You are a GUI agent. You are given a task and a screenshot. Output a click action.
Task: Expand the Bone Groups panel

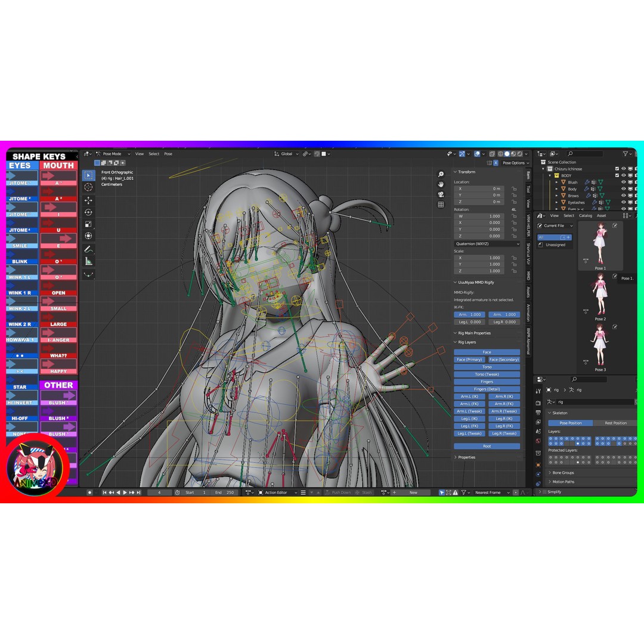tap(561, 473)
